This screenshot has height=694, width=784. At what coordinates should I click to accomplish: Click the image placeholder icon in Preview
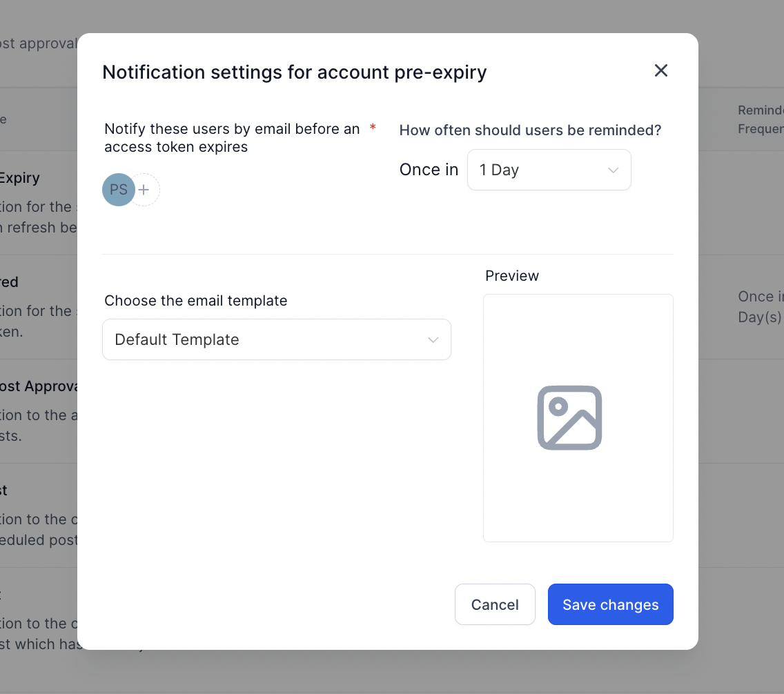pos(569,417)
